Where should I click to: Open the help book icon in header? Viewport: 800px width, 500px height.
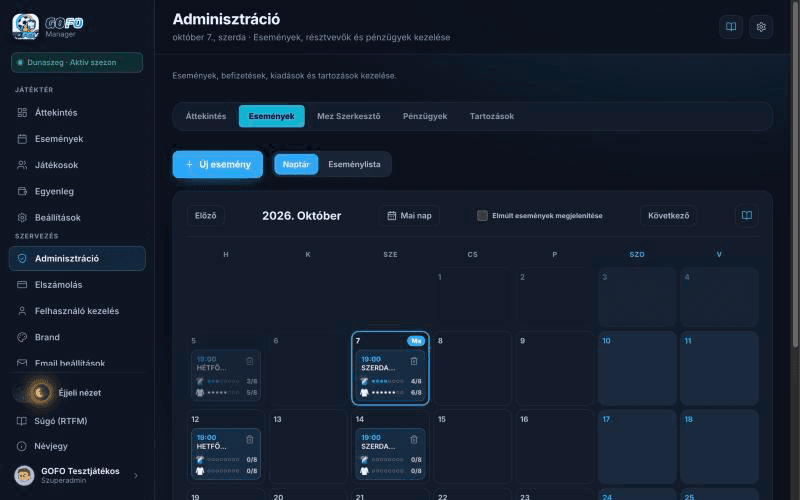[731, 27]
